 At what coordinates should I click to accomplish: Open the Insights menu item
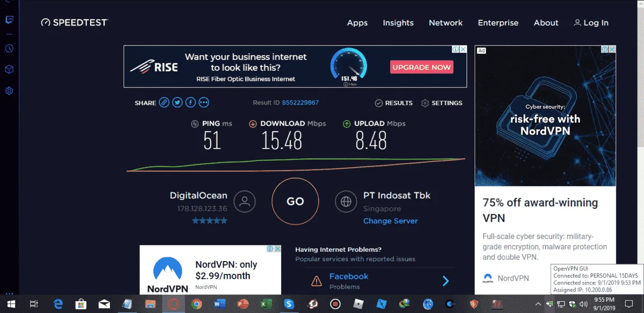click(x=398, y=23)
